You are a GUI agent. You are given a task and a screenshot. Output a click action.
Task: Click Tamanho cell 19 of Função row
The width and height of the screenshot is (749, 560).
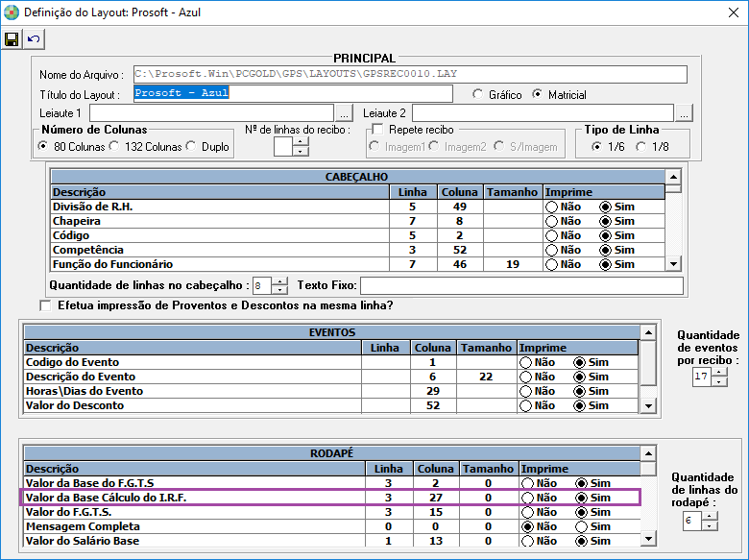(513, 264)
